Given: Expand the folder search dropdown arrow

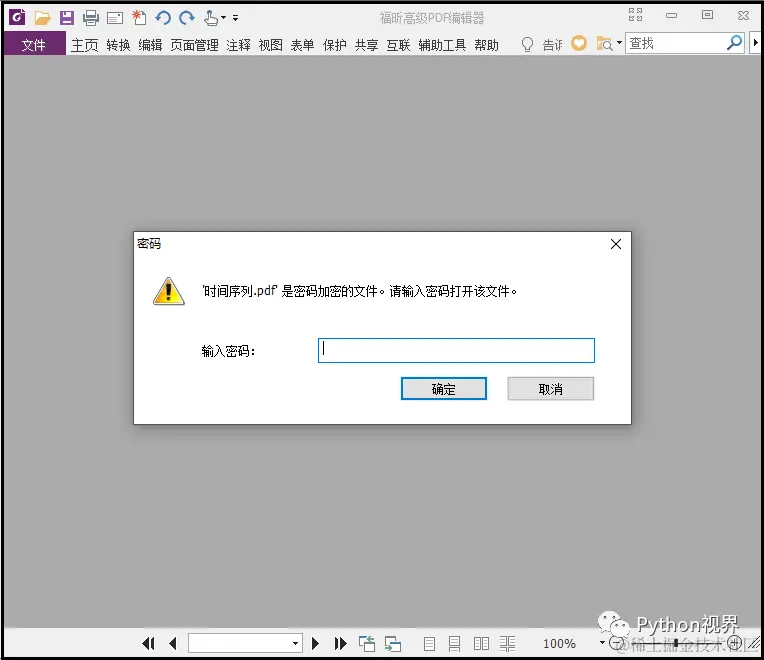Looking at the screenshot, I should point(619,43).
